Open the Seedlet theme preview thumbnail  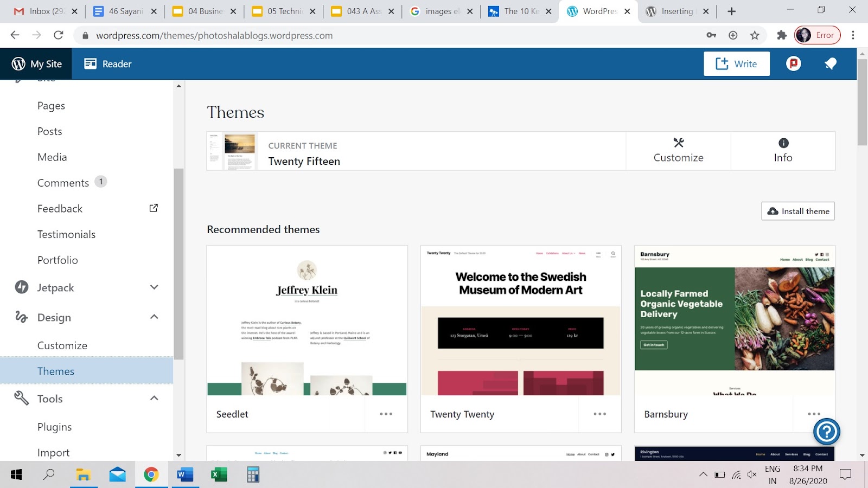click(x=307, y=320)
